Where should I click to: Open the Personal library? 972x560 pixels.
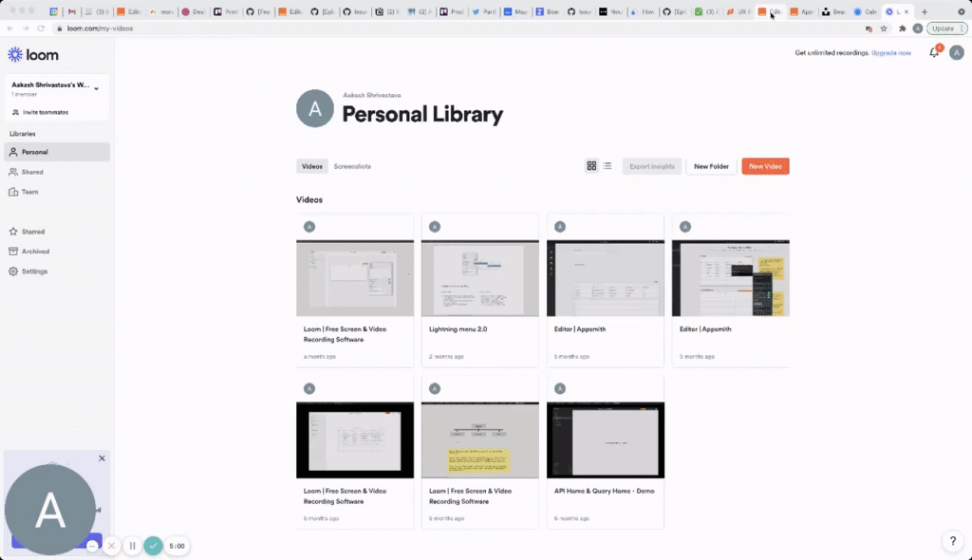click(x=56, y=152)
